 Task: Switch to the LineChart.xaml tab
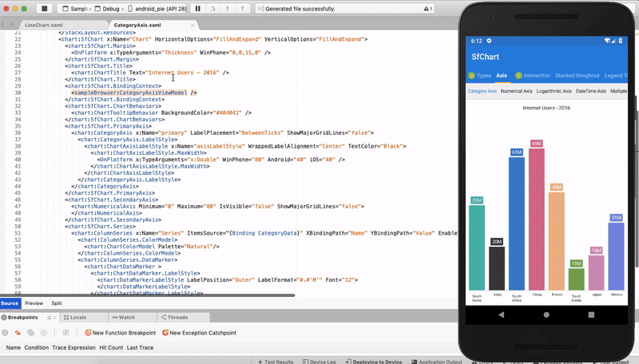(x=42, y=26)
